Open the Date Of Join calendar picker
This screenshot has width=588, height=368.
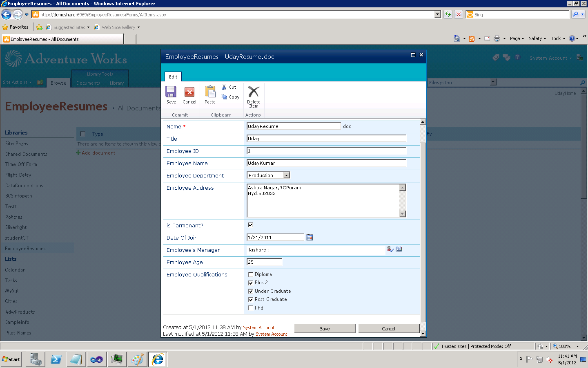[x=310, y=237]
